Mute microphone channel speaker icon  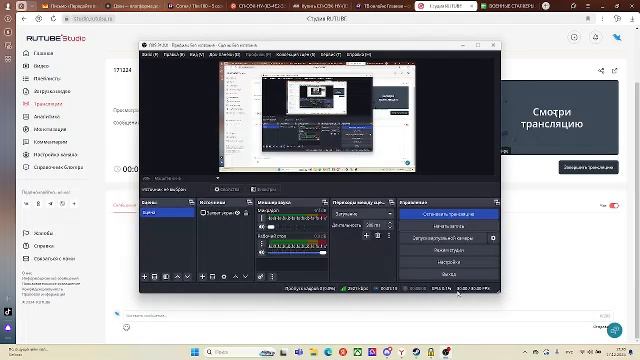pos(262,227)
